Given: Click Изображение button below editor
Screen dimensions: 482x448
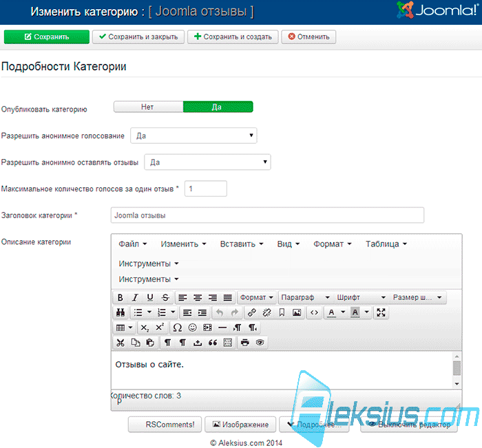Looking at the screenshot, I should 241,425.
